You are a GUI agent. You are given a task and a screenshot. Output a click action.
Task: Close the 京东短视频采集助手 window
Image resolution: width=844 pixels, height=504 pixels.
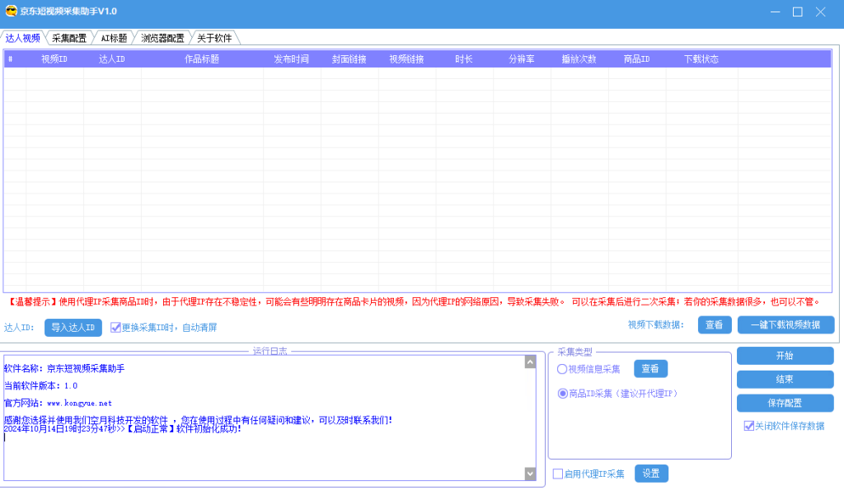point(820,12)
